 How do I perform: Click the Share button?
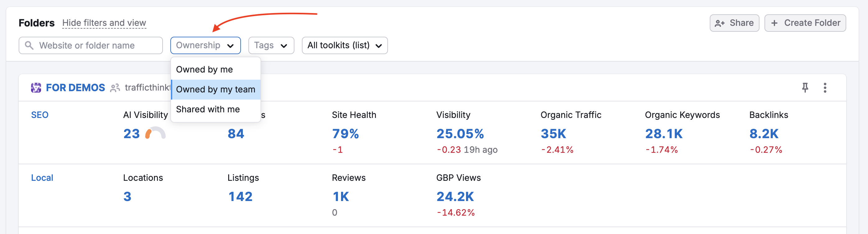(734, 23)
